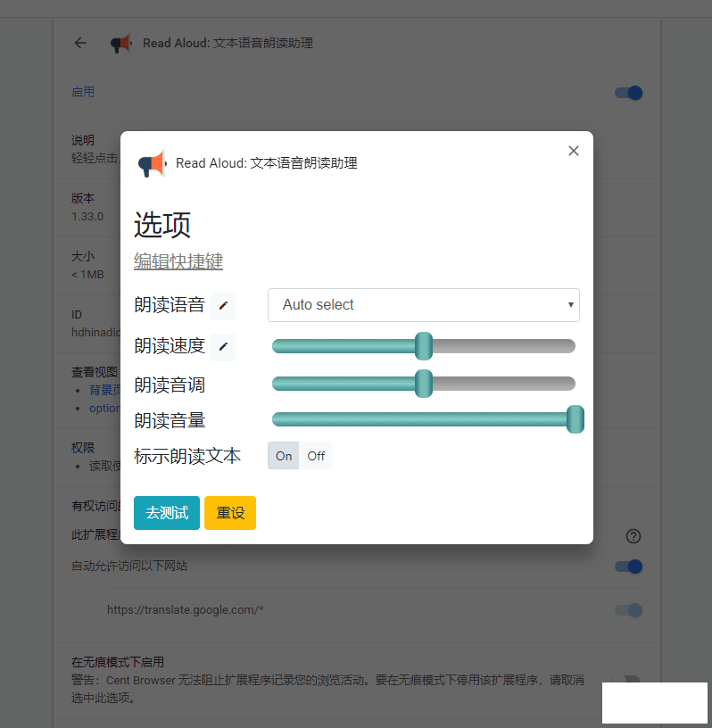
Task: Click the 选项 heading in the dialog
Action: [162, 225]
